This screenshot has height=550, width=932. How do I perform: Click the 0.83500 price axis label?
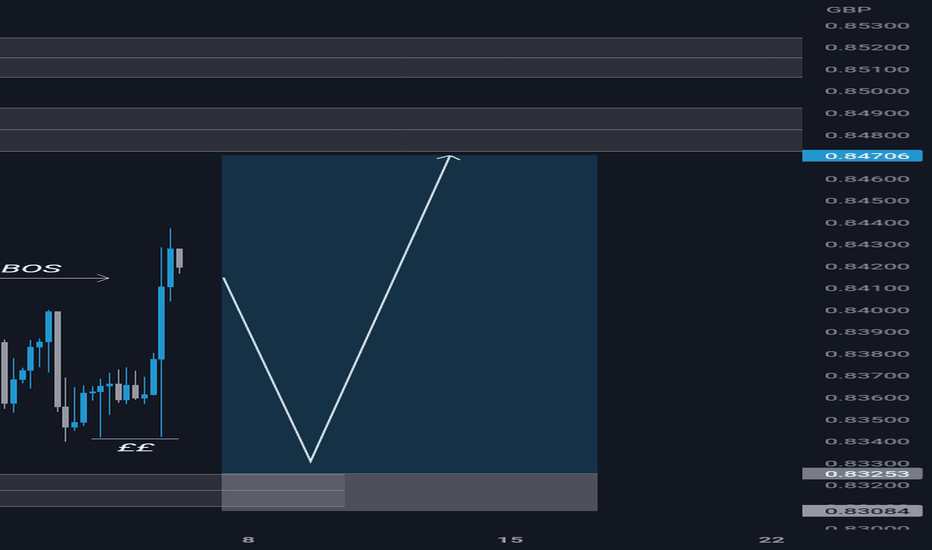[x=867, y=420]
